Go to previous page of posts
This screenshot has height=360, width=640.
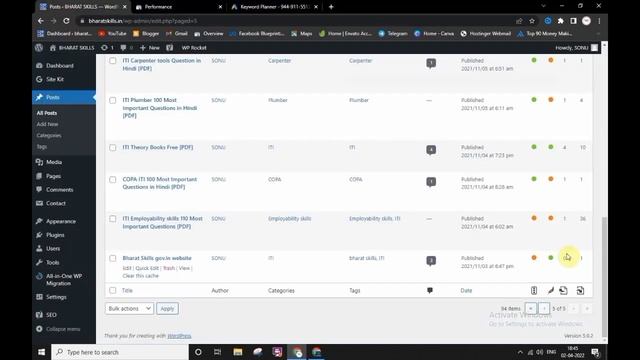pyautogui.click(x=544, y=309)
